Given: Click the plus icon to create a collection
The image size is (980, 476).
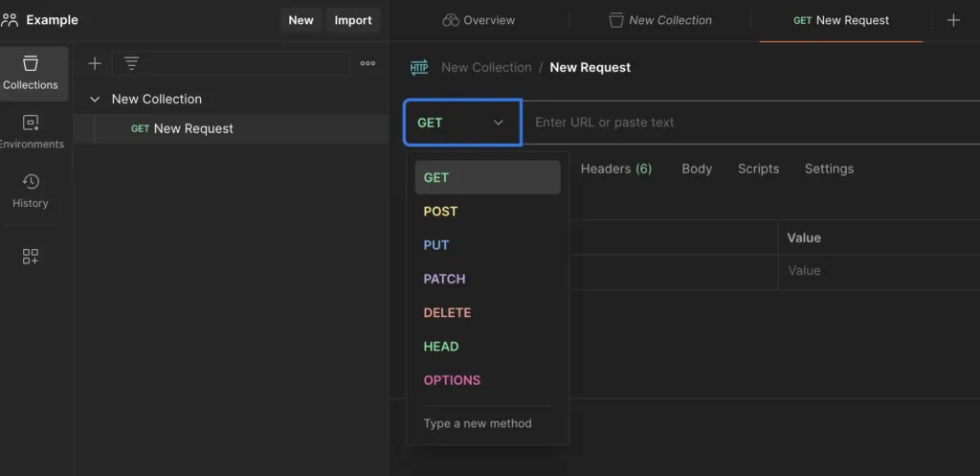Looking at the screenshot, I should [x=95, y=63].
